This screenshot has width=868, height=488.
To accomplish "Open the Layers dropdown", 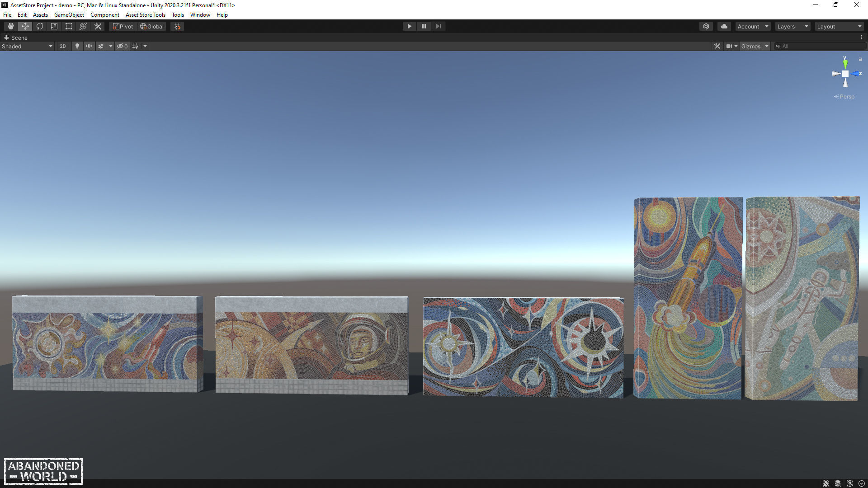I will pyautogui.click(x=793, y=26).
